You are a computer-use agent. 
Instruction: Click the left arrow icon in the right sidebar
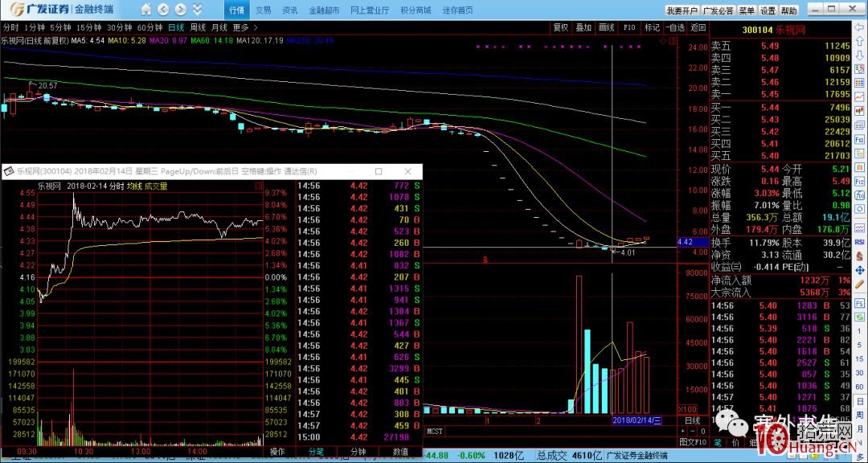click(860, 27)
